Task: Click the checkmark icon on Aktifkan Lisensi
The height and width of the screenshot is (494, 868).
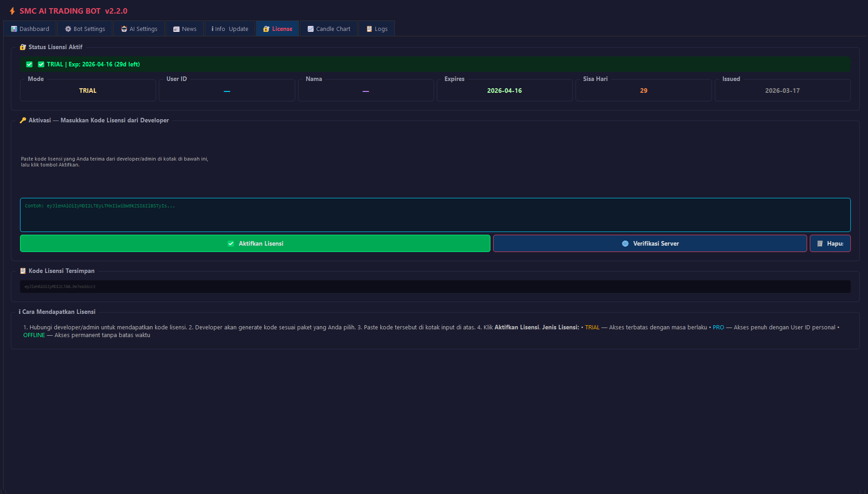Action: coord(231,243)
